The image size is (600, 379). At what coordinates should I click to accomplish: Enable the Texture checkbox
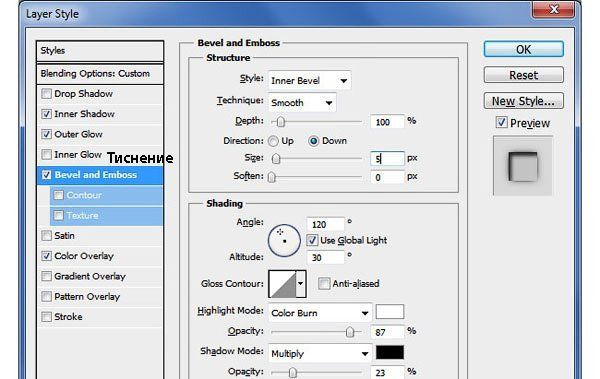59,216
